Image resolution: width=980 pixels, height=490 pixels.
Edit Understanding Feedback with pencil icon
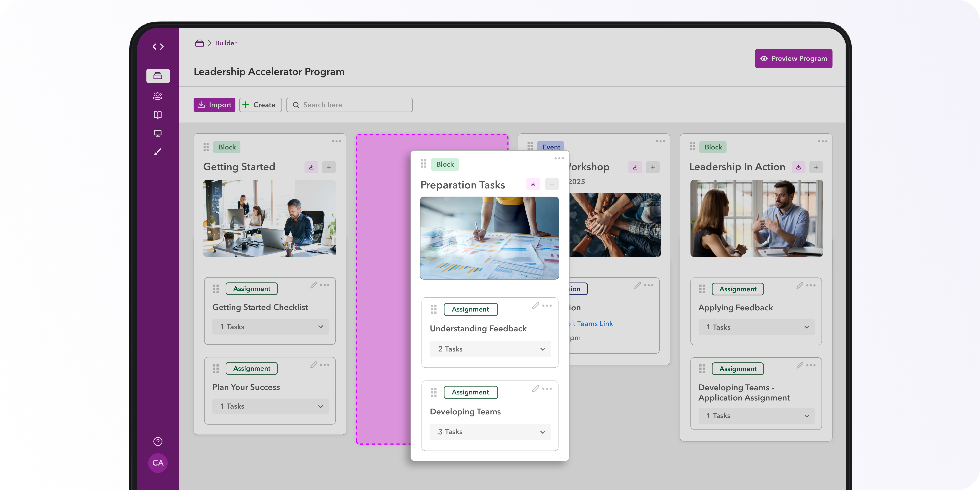pos(536,305)
